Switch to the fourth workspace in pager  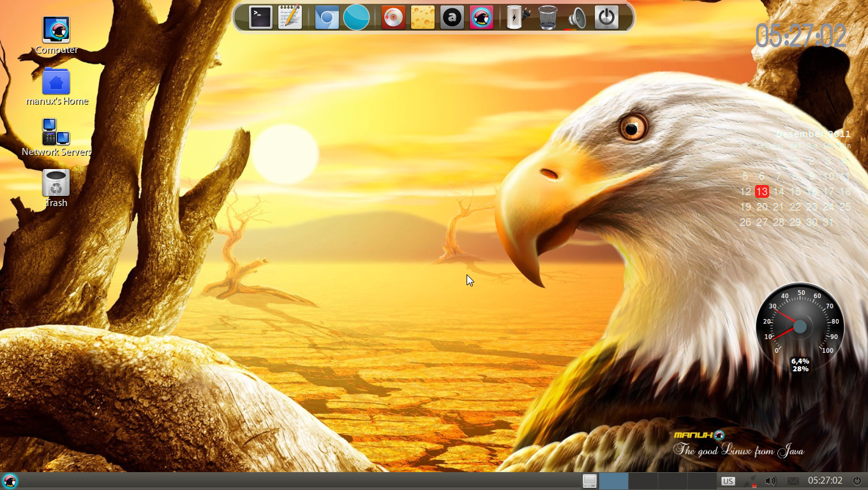coord(702,481)
